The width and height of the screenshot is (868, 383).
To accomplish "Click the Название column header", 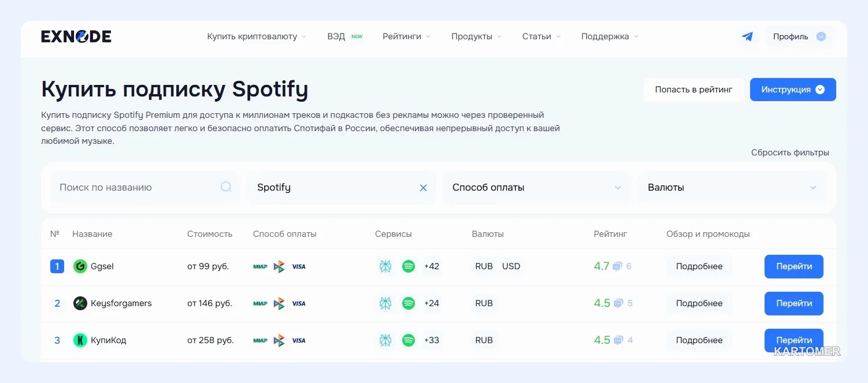I will point(92,234).
